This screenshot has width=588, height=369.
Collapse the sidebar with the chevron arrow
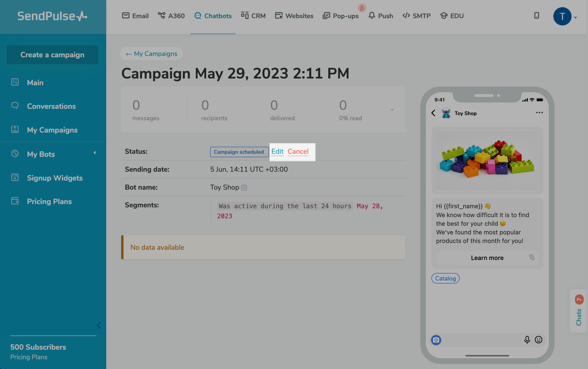(99, 325)
